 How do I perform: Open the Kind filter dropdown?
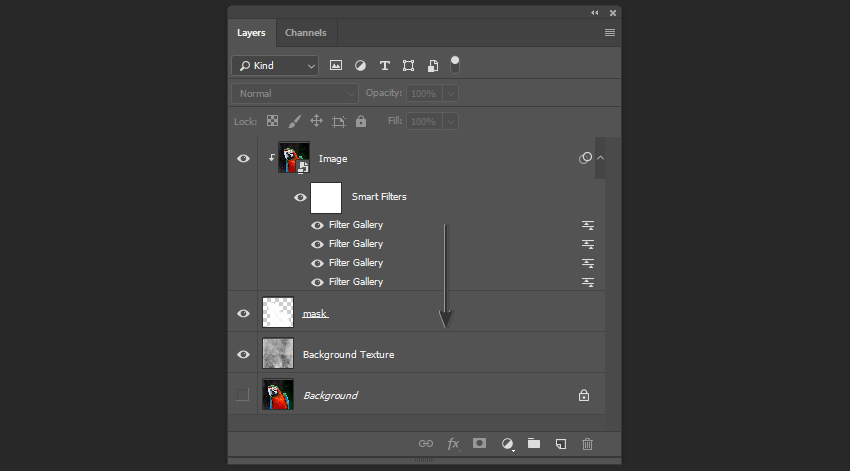(x=275, y=66)
